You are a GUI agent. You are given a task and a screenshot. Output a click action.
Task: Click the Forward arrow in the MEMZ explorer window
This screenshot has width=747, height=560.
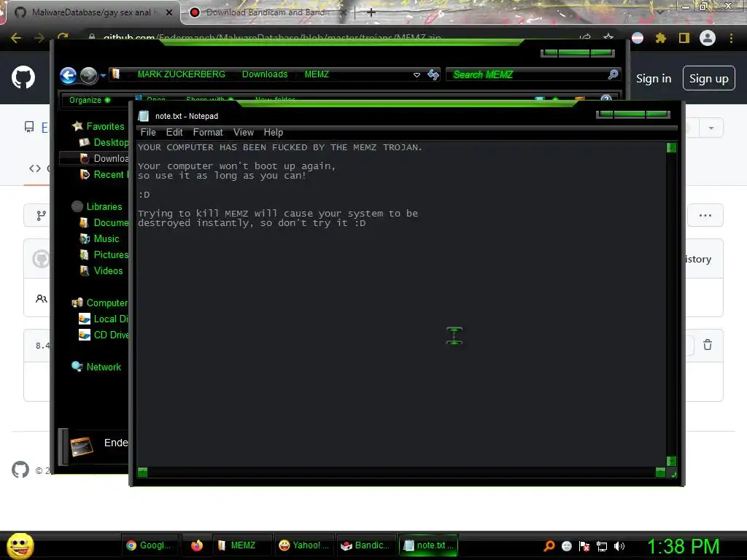click(88, 75)
